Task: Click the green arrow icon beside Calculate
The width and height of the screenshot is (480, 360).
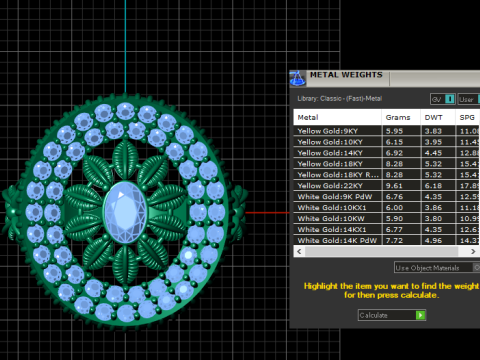Action: [x=420, y=315]
